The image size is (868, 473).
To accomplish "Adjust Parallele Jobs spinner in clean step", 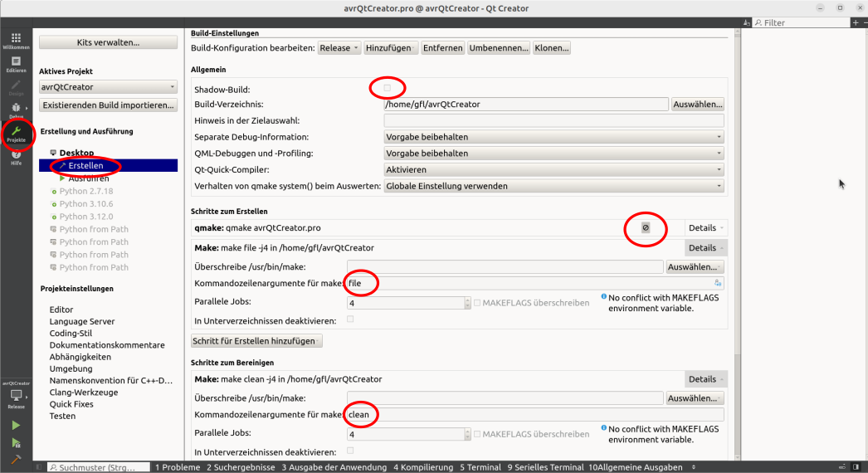I will [x=467, y=434].
